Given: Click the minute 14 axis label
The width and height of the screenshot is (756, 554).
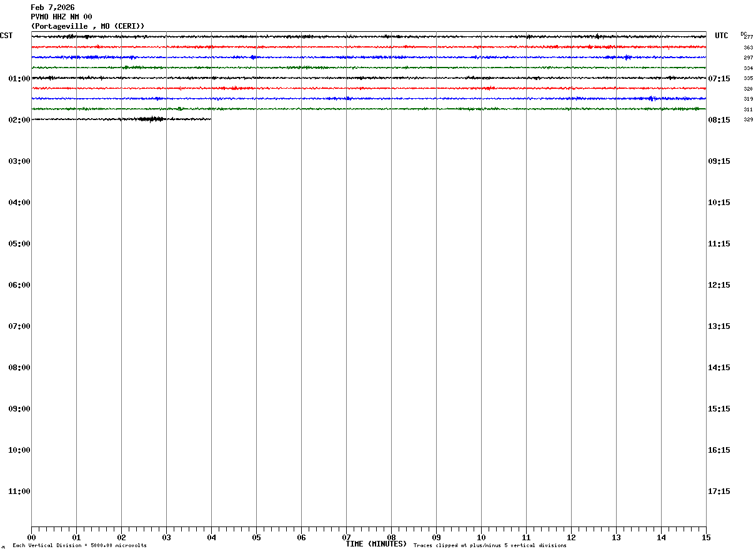Looking at the screenshot, I should click(x=661, y=538).
